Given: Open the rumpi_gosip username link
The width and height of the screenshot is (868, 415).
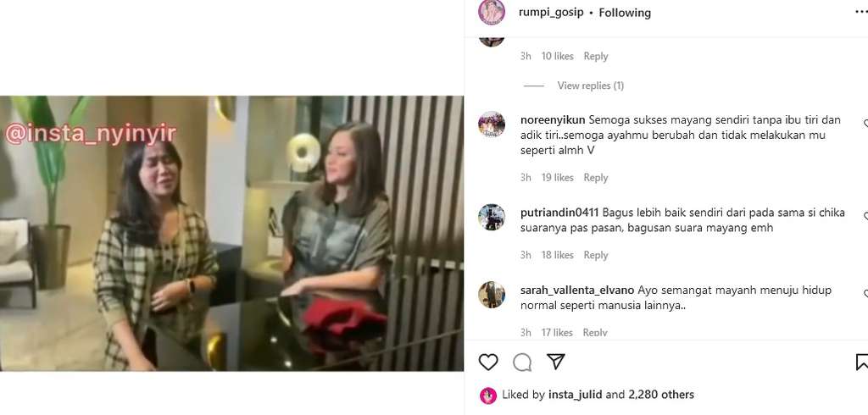Looking at the screenshot, I should click(x=551, y=12).
